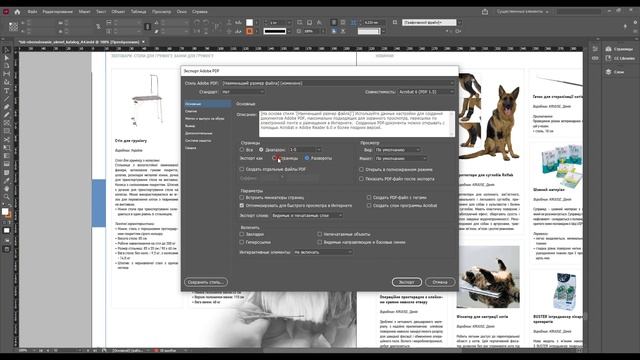Screen dimensions: 640x360
Task: Open the CC Libraries panel icon
Action: (x=609, y=58)
